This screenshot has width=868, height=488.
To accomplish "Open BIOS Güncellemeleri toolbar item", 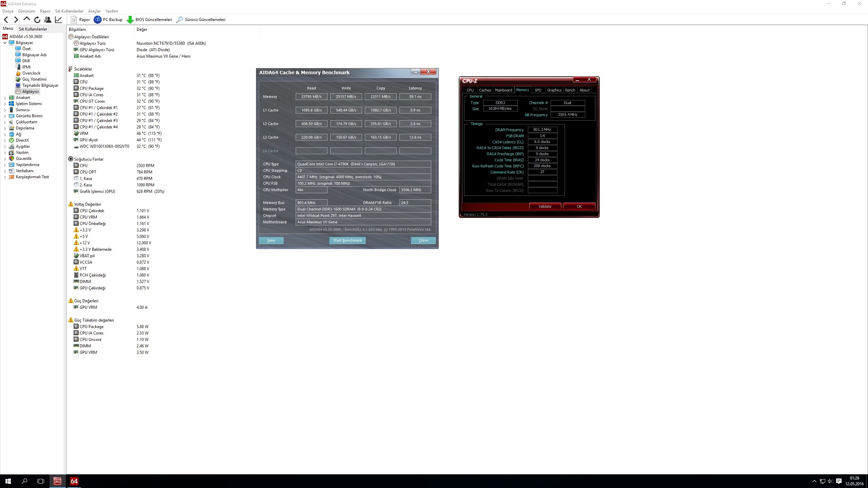I will (149, 20).
